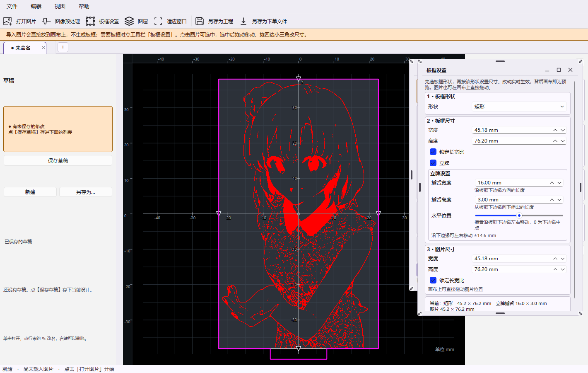Toggle 锁定长宽比 under 图片尺寸
Viewport: 588px width, 373px height.
(433, 281)
